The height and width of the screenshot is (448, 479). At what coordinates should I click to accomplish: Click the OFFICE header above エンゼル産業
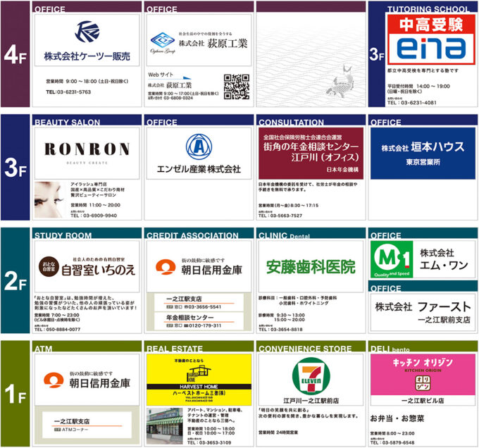click(162, 123)
